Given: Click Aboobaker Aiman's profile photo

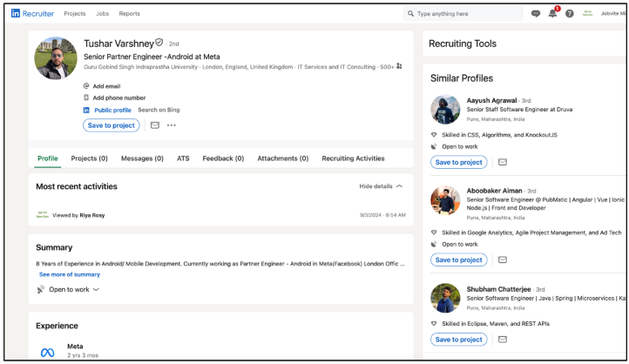Looking at the screenshot, I should (x=445, y=200).
